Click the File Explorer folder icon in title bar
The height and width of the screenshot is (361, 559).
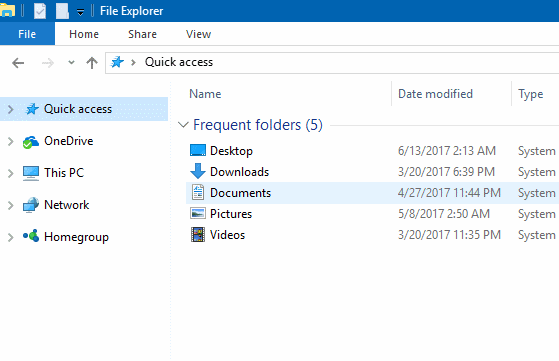[7, 10]
